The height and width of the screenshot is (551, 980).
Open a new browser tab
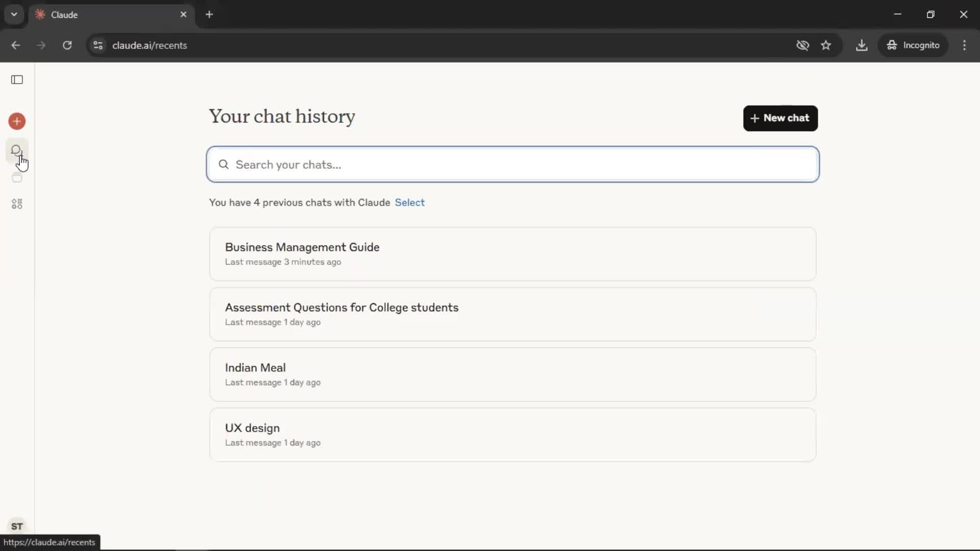(209, 14)
